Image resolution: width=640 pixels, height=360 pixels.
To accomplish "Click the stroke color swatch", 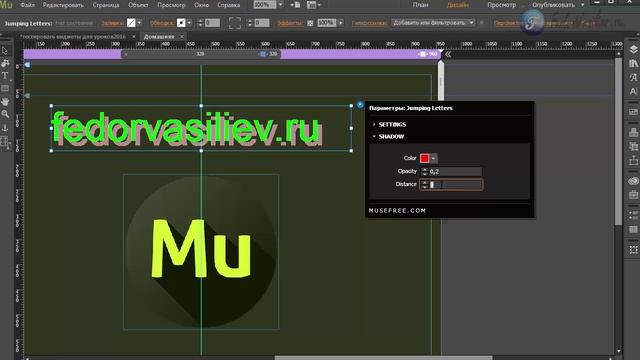I will [181, 23].
